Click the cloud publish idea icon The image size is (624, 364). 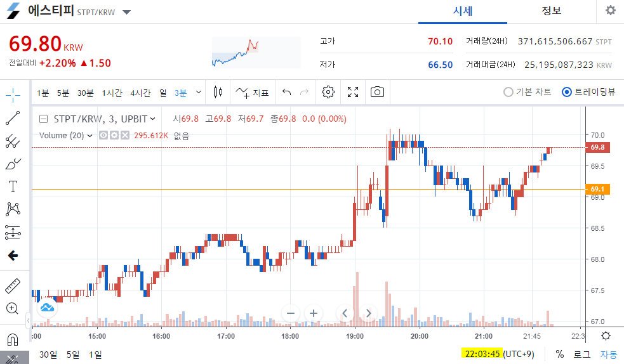tap(48, 307)
